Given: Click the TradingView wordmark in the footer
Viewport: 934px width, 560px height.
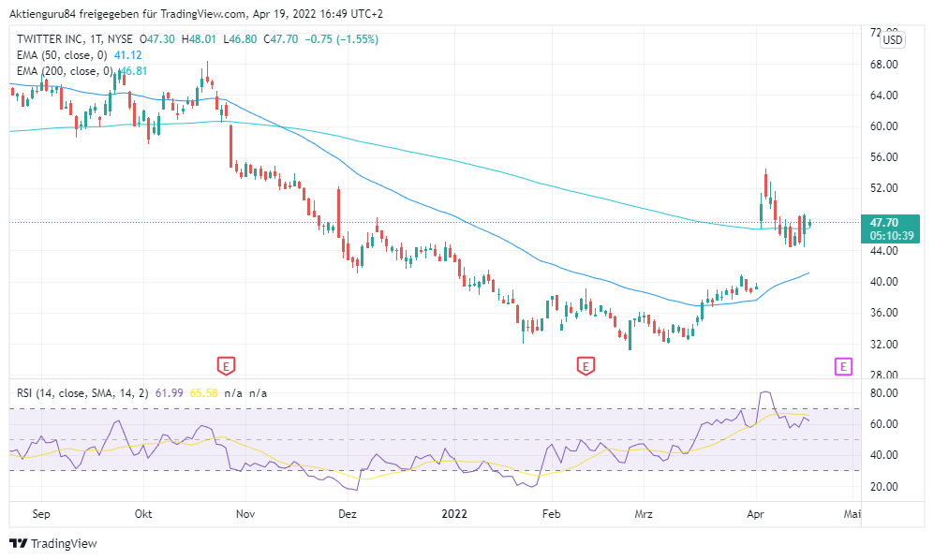Looking at the screenshot, I should [64, 543].
